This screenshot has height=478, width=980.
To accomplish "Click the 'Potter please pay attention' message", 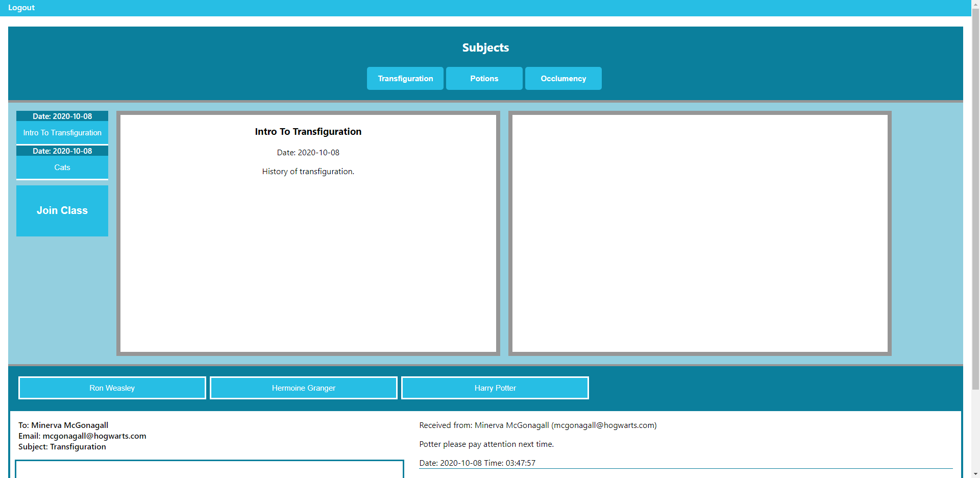I will (x=486, y=444).
